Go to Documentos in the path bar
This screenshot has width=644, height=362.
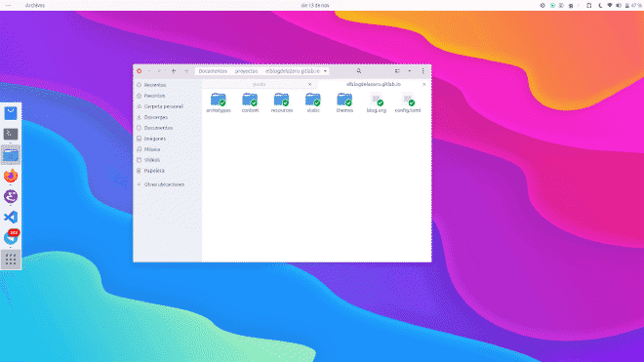pos(213,71)
